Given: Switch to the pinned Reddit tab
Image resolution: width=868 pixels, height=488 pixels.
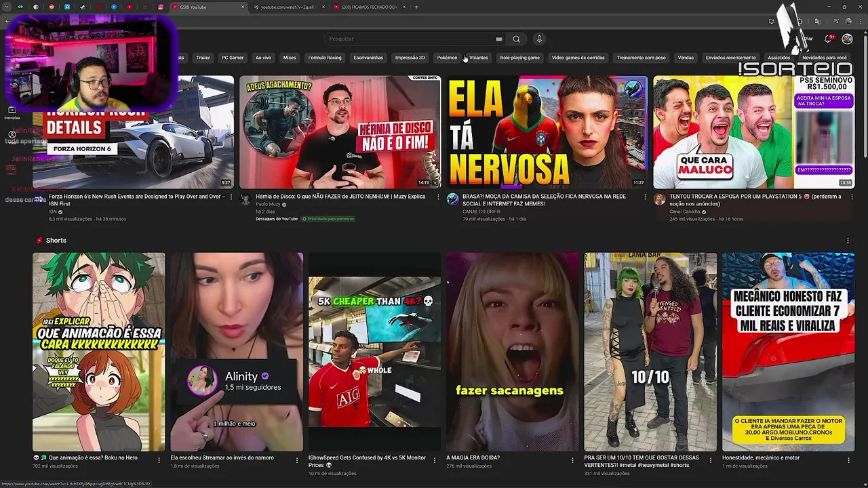Looking at the screenshot, I should pyautogui.click(x=52, y=7).
